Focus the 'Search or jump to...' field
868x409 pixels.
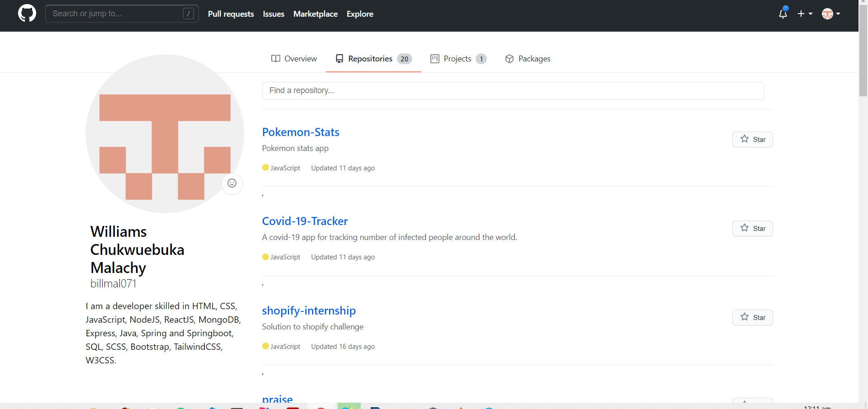(x=122, y=14)
